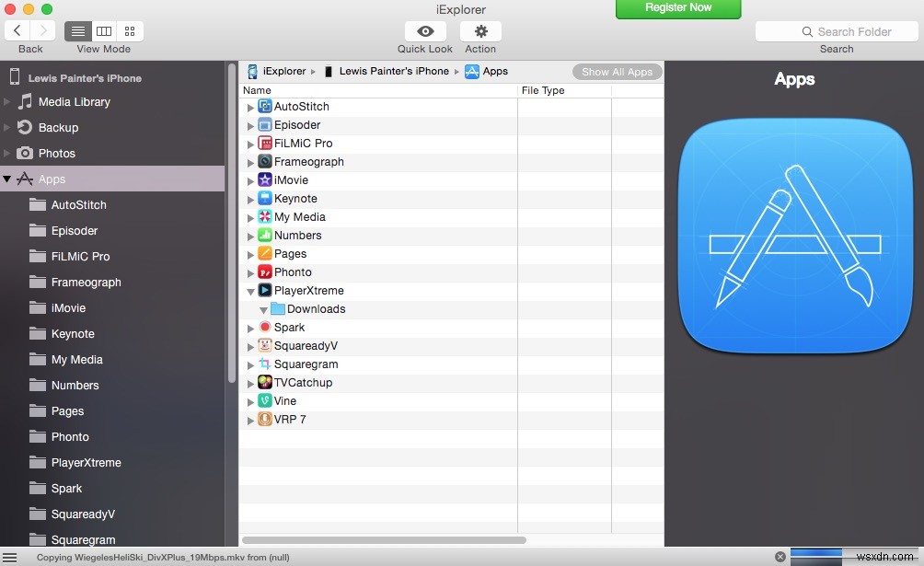
Task: Click the FiLMiC Pro app icon
Action: coord(265,143)
